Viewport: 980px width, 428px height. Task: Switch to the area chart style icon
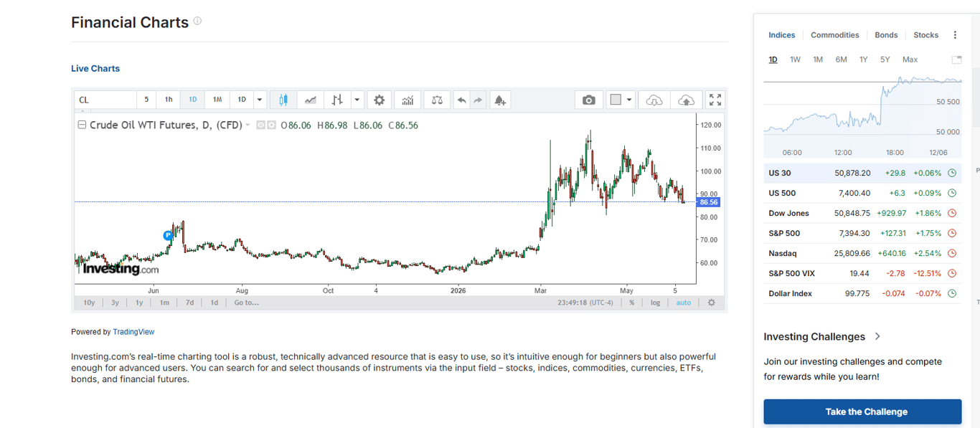point(311,100)
